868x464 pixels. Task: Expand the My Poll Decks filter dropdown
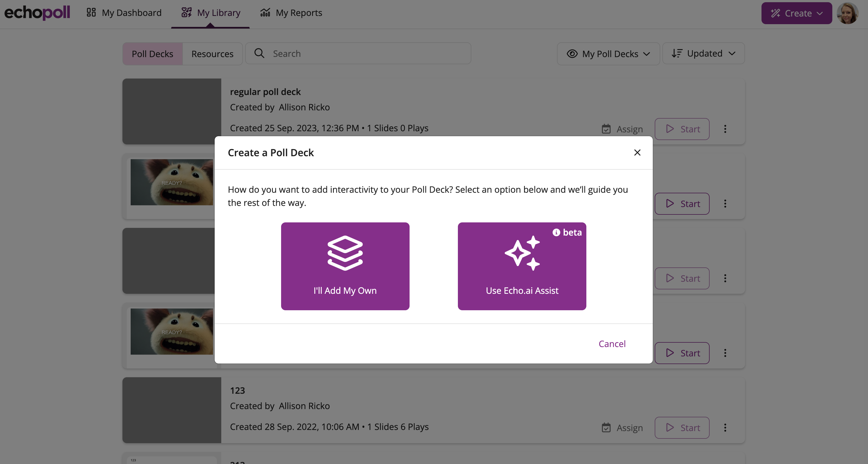[608, 54]
